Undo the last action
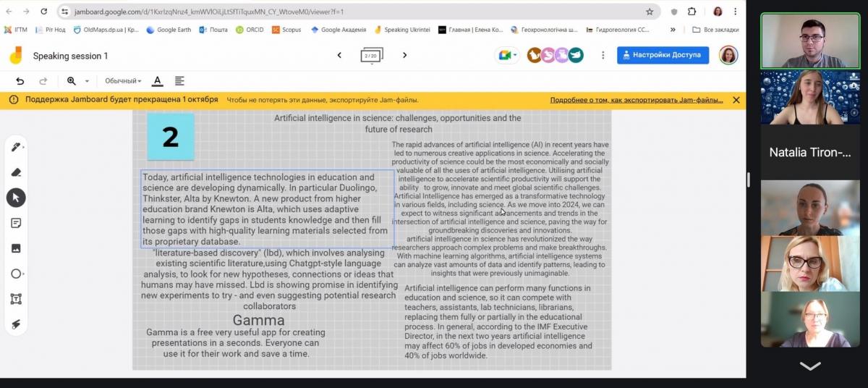 20,81
